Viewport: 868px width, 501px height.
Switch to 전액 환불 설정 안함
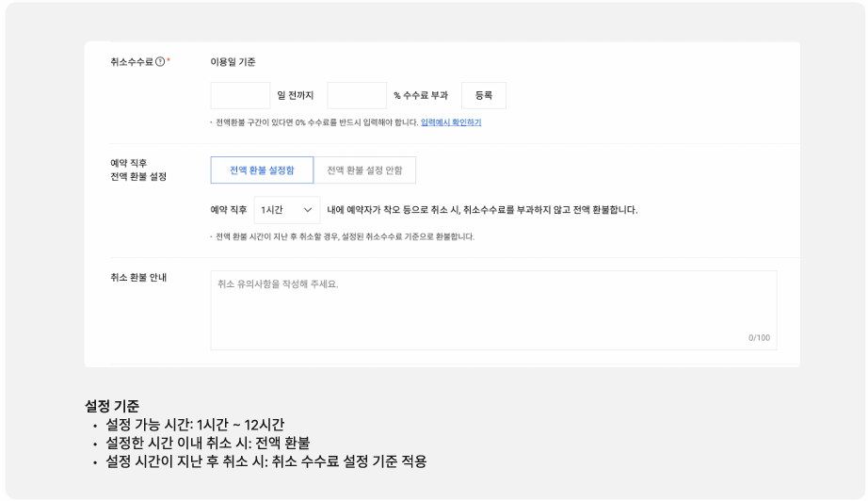point(364,170)
